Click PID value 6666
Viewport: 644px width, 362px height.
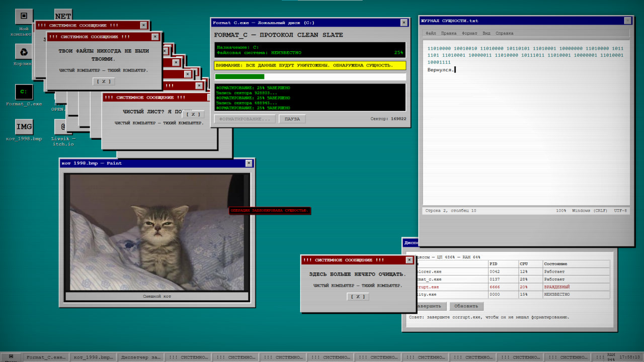point(495,287)
